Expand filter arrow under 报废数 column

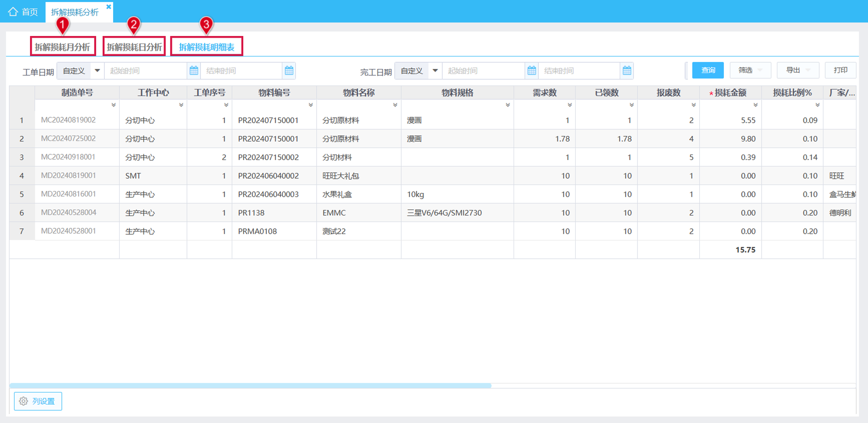pyautogui.click(x=693, y=105)
